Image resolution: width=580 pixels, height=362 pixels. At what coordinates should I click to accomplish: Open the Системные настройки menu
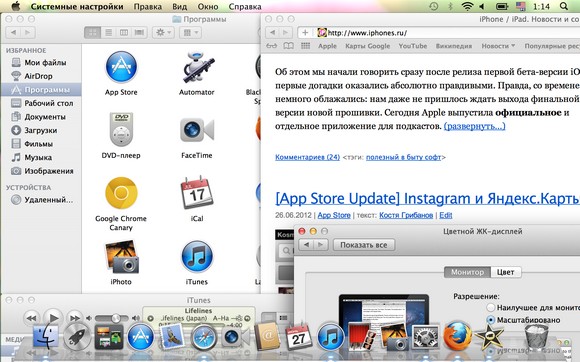point(77,7)
